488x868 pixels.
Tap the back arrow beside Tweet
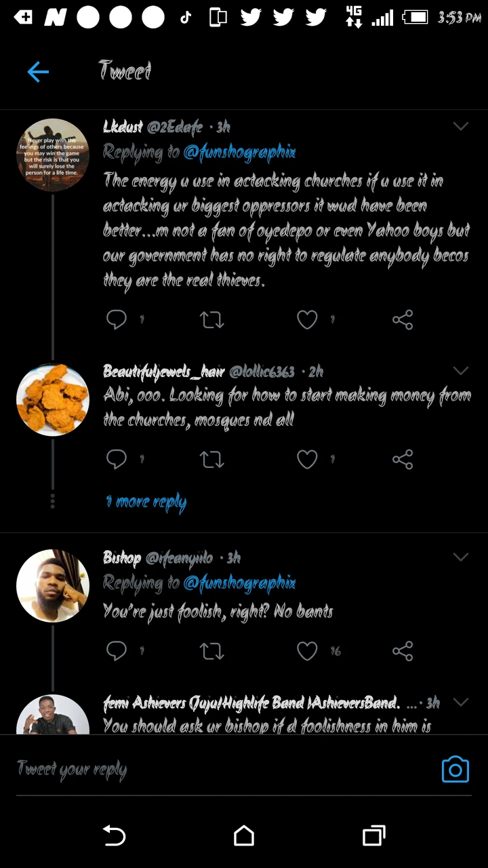(x=38, y=72)
